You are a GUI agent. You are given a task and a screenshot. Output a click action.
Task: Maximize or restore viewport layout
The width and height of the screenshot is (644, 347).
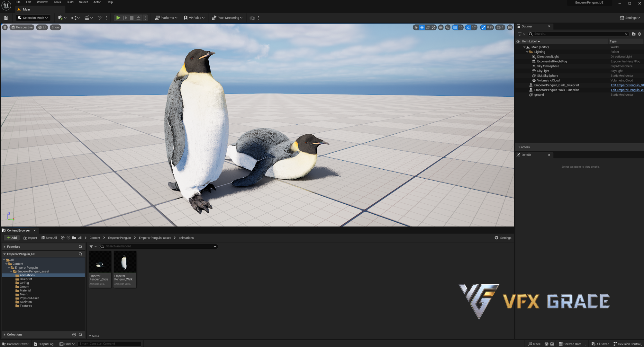coord(510,28)
